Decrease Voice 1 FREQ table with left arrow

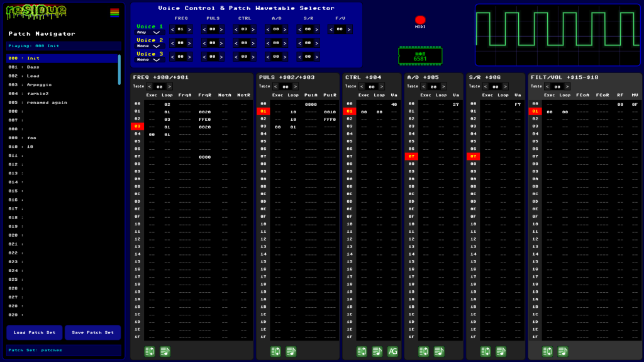(172, 30)
